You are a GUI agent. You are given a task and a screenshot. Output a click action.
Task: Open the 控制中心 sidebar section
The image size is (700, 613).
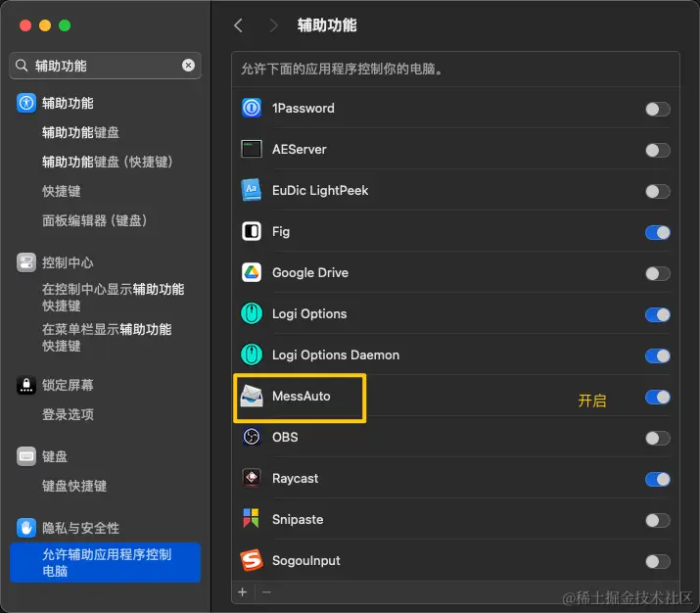[x=68, y=262]
